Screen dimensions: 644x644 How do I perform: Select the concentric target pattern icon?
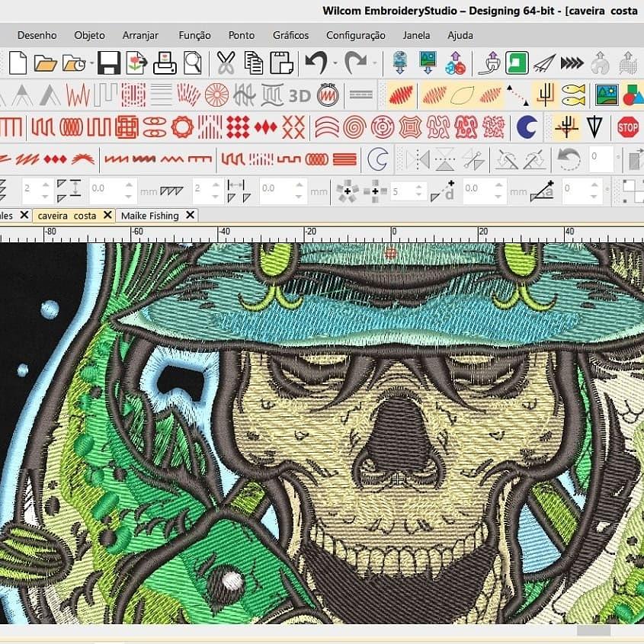[383, 127]
